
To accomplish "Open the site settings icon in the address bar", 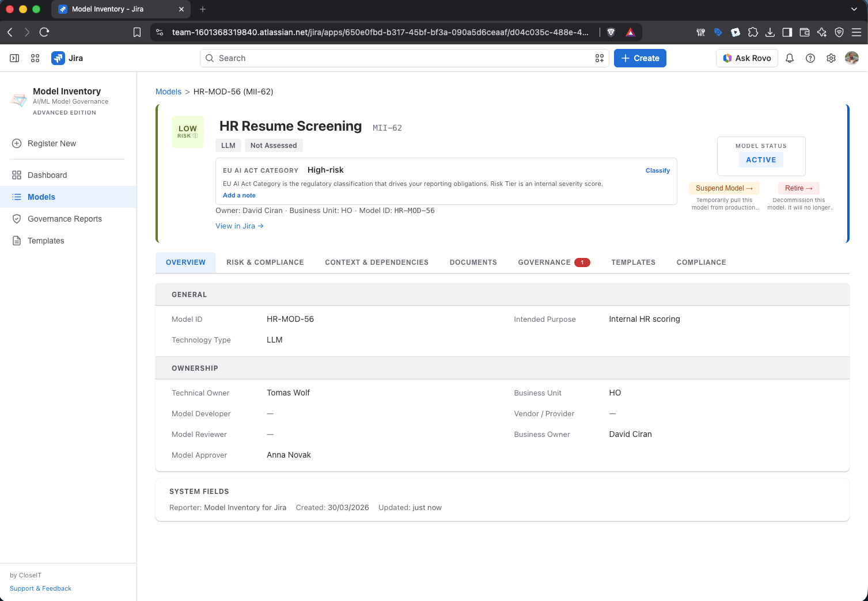I will (x=160, y=32).
